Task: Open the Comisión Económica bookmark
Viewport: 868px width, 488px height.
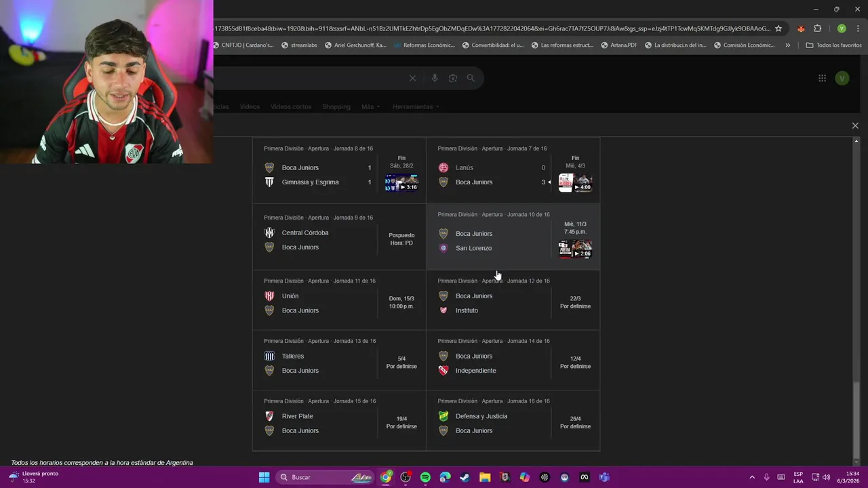Action: click(744, 45)
